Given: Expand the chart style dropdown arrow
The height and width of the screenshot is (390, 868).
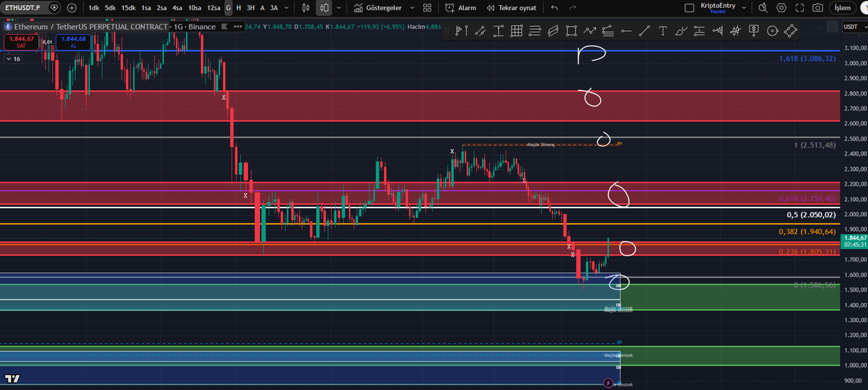Looking at the screenshot, I should point(339,7).
